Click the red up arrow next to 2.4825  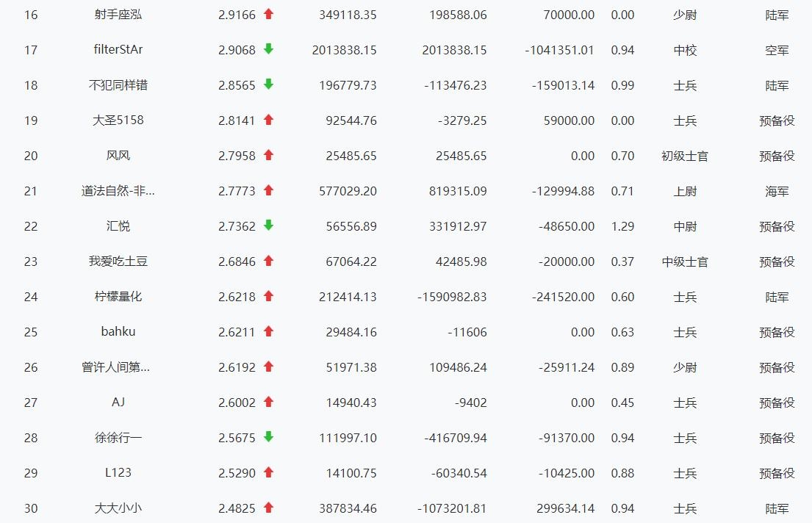[x=268, y=508]
